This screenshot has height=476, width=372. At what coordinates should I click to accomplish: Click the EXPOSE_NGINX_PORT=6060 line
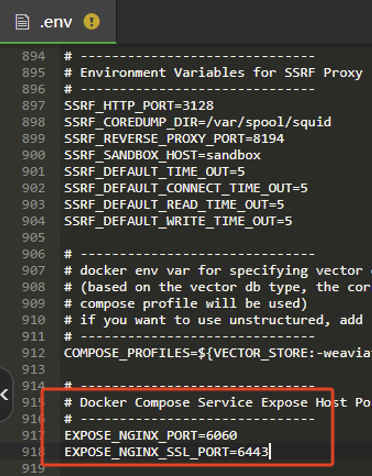tap(151, 435)
